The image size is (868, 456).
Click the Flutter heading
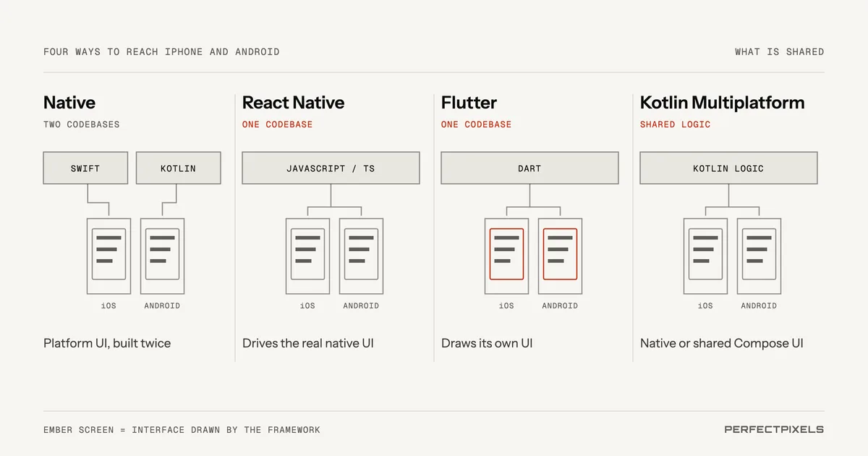coord(469,103)
